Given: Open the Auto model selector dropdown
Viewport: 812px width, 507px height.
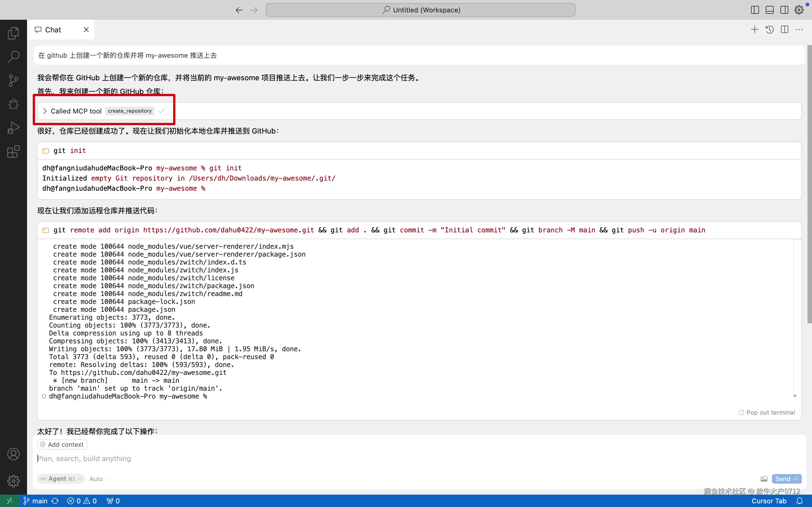Looking at the screenshot, I should pyautogui.click(x=99, y=479).
